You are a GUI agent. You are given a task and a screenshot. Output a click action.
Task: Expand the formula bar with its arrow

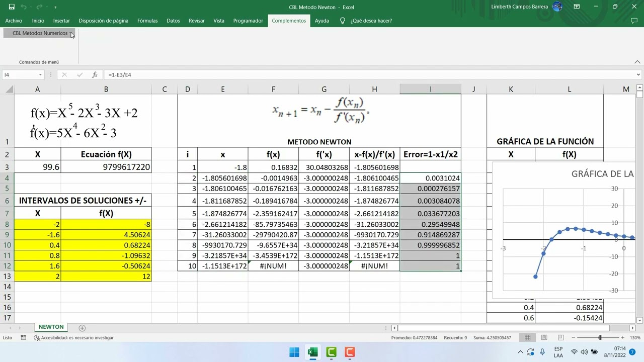point(638,74)
